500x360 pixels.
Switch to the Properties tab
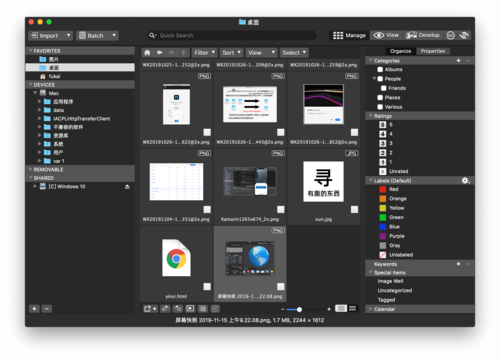click(x=433, y=51)
